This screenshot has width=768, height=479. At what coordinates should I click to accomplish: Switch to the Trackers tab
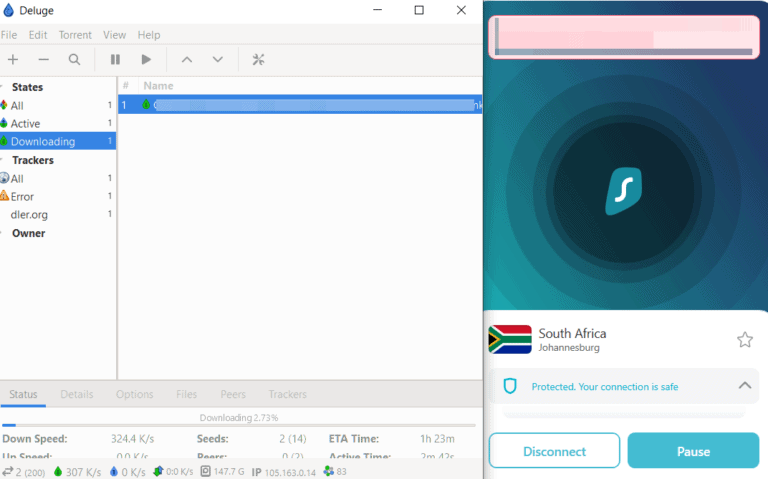[x=288, y=394]
